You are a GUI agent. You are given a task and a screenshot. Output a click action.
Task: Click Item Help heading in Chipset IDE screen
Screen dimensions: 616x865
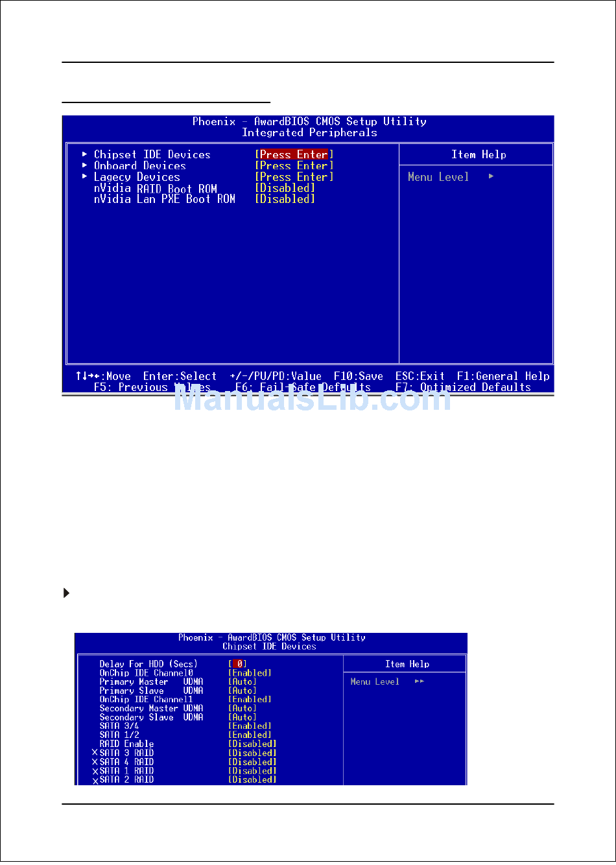point(407,664)
